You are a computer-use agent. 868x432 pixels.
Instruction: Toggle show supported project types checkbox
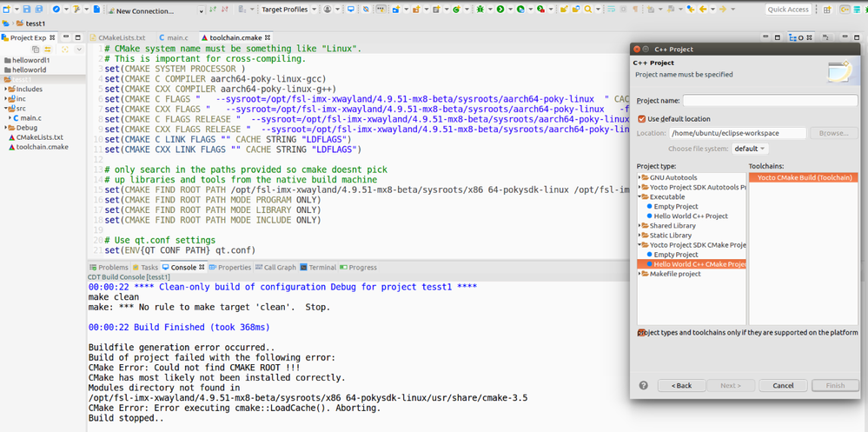641,332
